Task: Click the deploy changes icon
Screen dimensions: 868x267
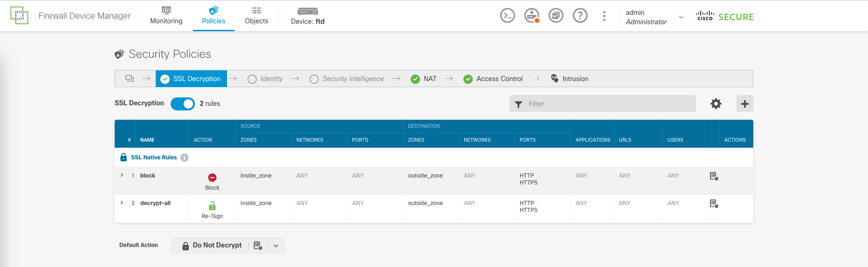Action: (531, 16)
